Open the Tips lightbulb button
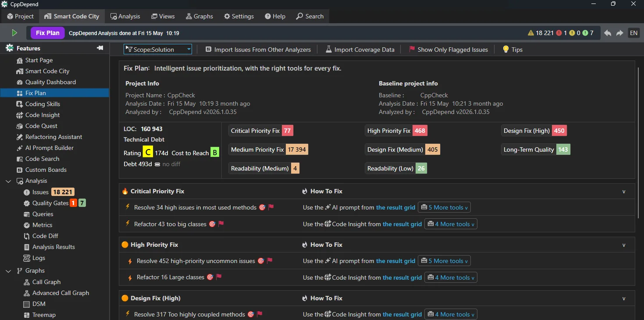644x320 pixels. click(512, 50)
